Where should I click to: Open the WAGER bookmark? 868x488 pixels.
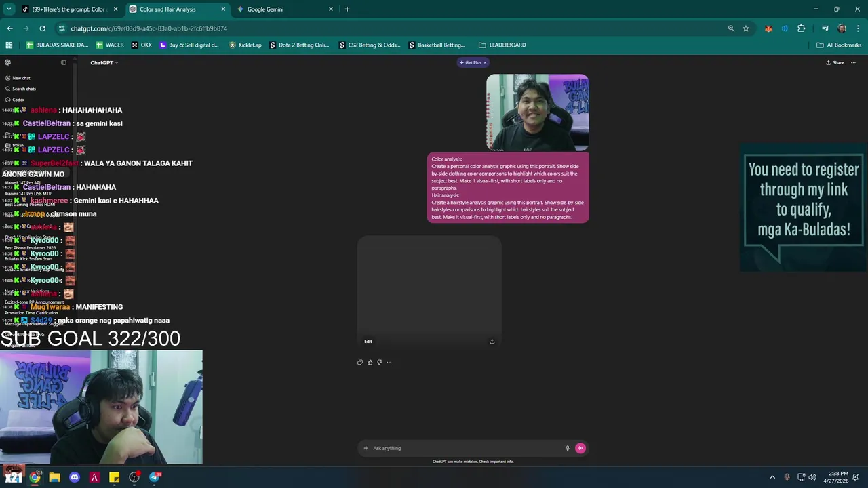coord(110,45)
